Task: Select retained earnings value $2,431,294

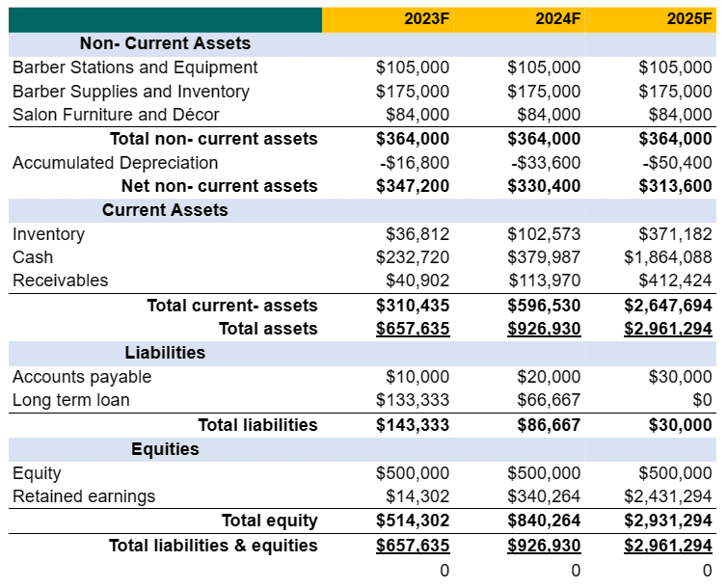Action: pyautogui.click(x=668, y=496)
